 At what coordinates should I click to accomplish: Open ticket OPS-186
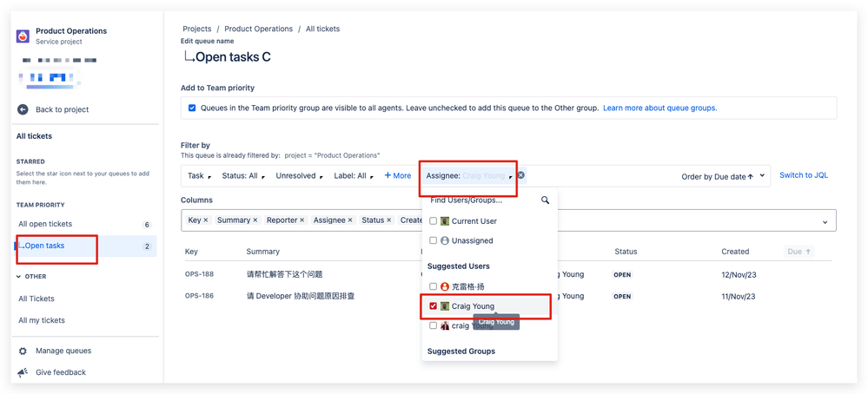click(x=199, y=296)
